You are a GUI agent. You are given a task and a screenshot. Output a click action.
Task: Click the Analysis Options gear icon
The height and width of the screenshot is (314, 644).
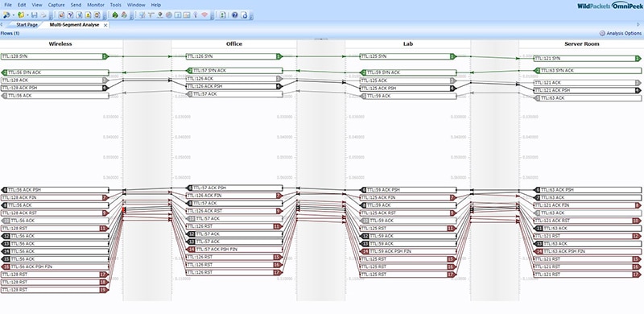602,33
